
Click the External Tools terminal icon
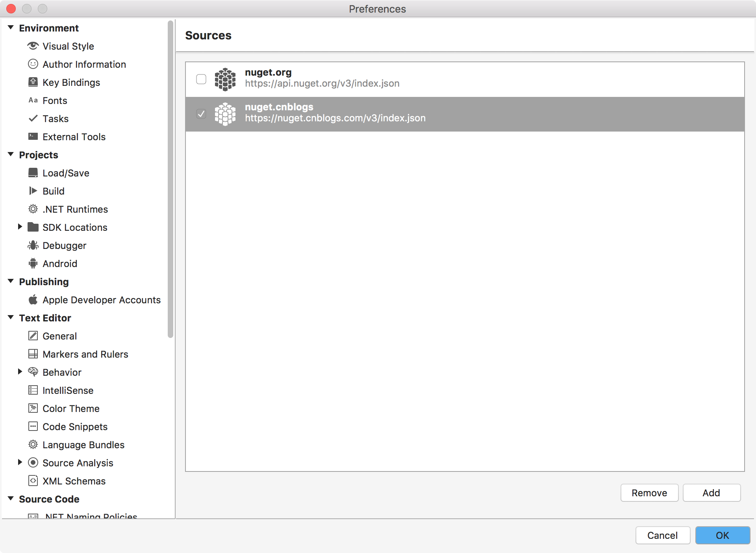tap(33, 137)
